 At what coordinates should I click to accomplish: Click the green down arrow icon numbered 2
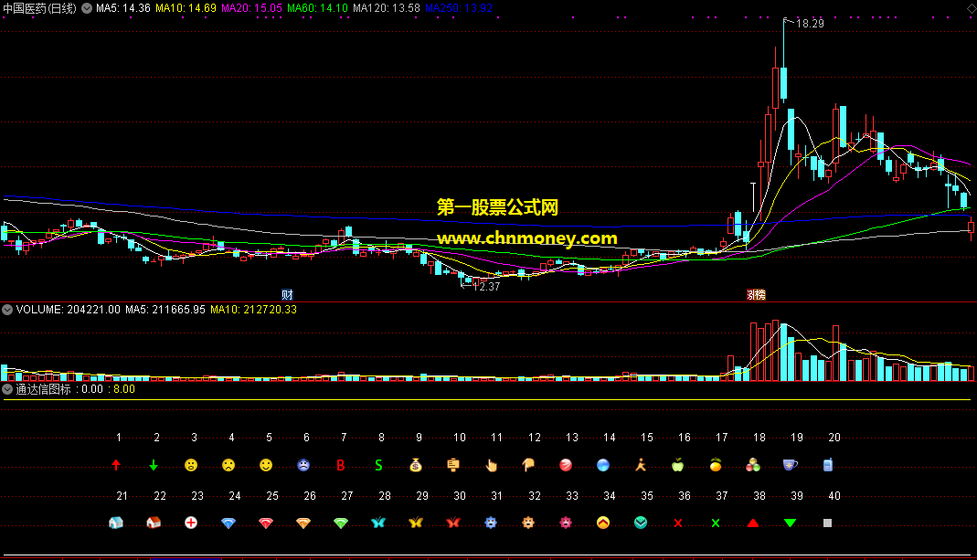(154, 465)
